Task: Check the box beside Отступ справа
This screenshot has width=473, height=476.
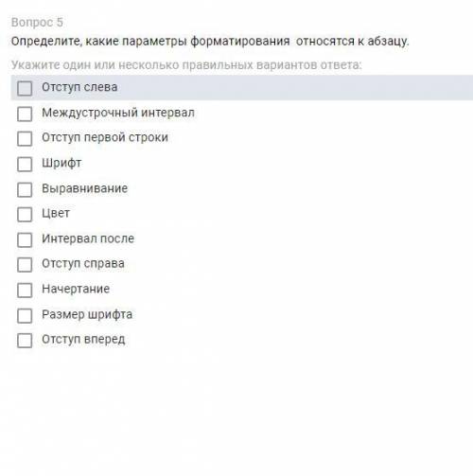Action: pyautogui.click(x=25, y=265)
